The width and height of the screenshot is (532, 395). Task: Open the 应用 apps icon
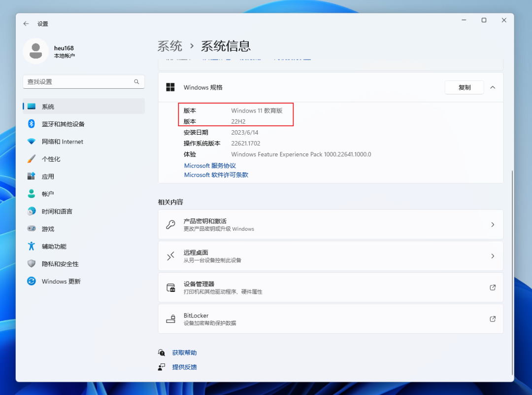[x=32, y=176]
